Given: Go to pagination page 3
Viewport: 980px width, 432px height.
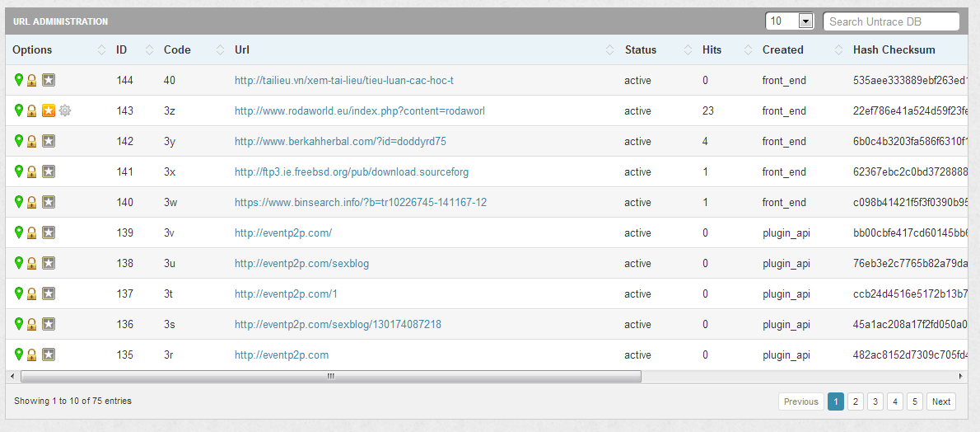Looking at the screenshot, I should pos(875,402).
